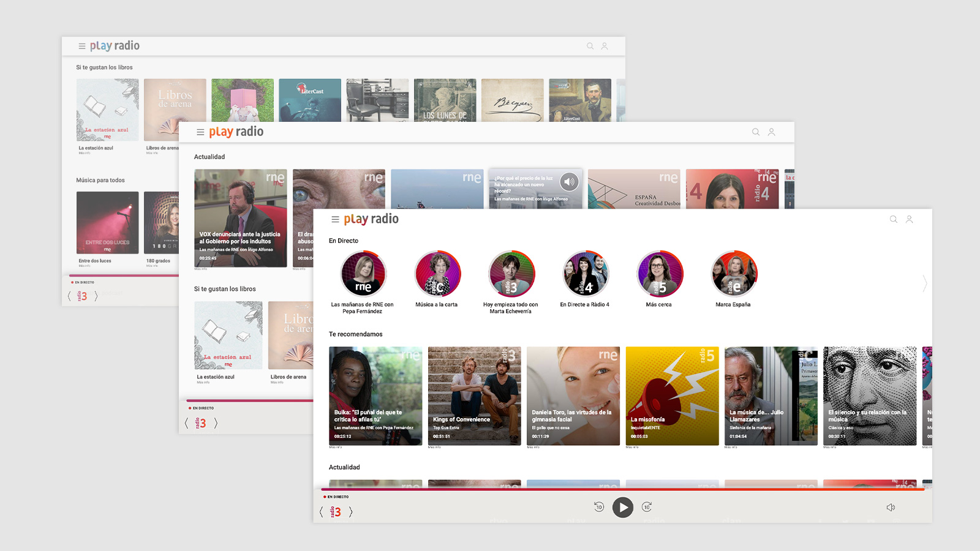The image size is (980, 551).
Task: Open the hamburger menu in the middle window
Action: (200, 132)
